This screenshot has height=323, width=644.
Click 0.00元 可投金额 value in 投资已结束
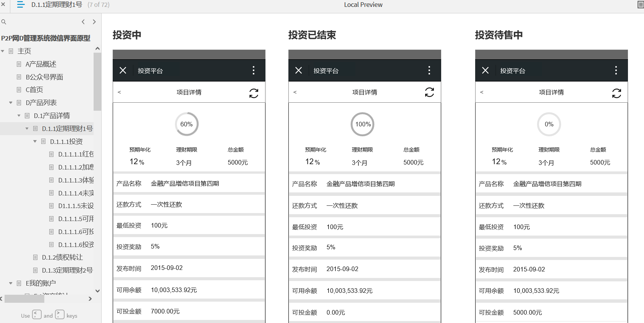point(336,312)
